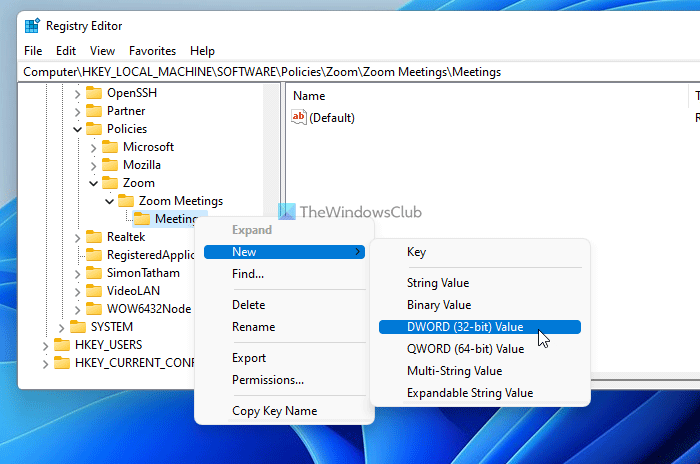Select DWORD (32-bit) Value
This screenshot has width=700, height=464.
pos(480,327)
